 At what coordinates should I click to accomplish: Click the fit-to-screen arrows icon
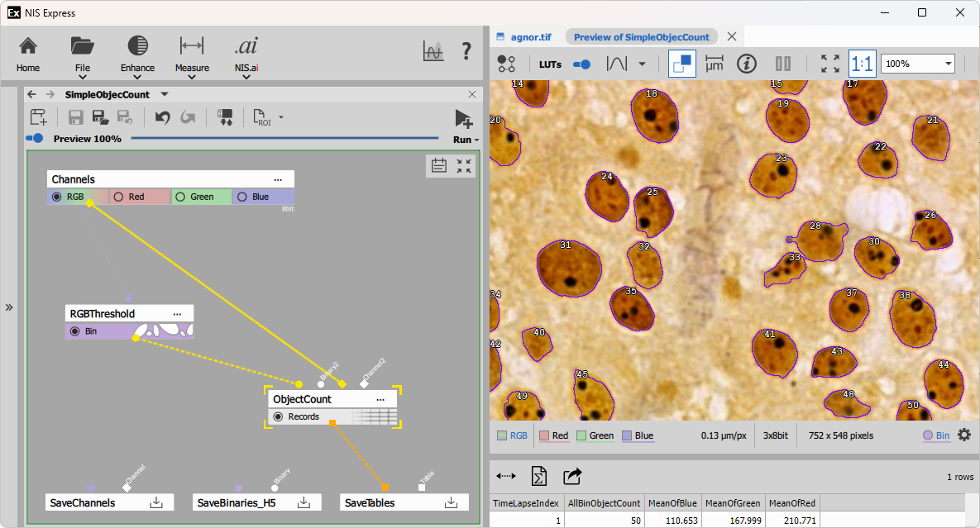point(829,64)
